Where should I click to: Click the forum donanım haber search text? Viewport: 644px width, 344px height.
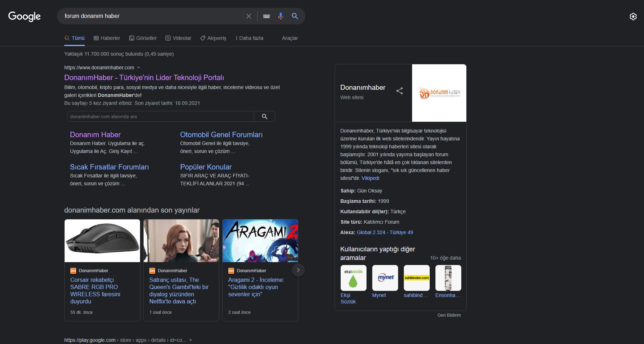[92, 16]
